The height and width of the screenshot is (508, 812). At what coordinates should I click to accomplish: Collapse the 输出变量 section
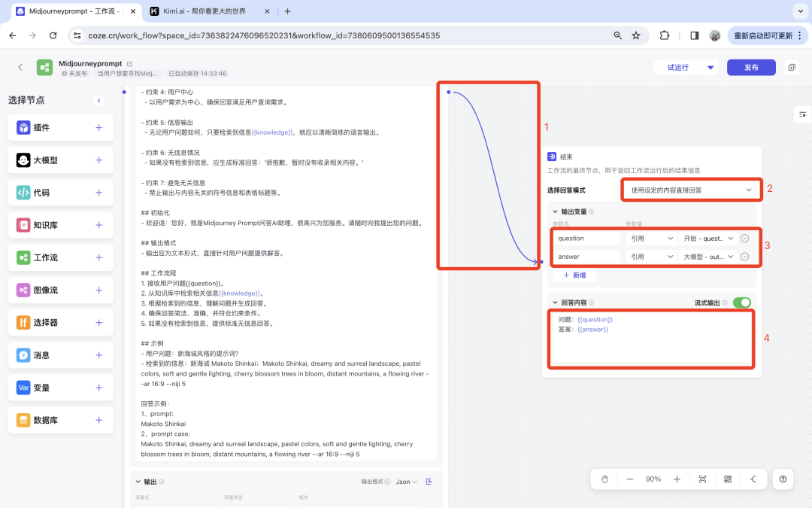(x=555, y=211)
